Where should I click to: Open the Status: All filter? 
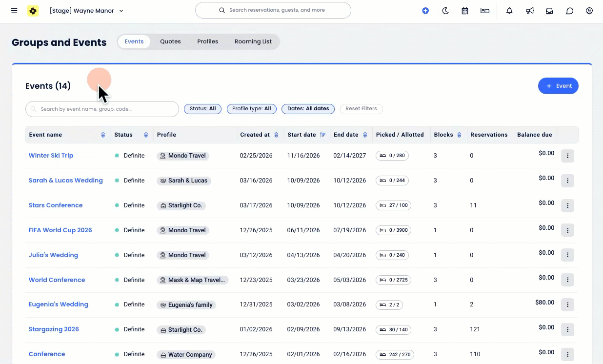point(202,109)
